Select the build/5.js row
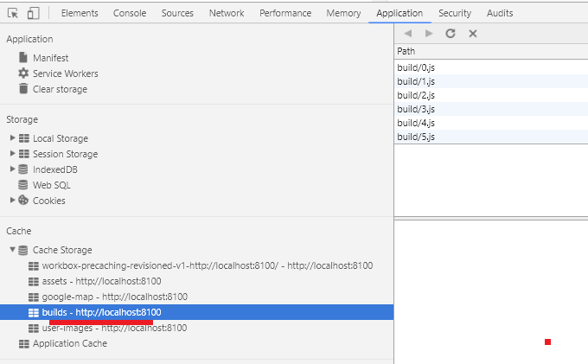 pyautogui.click(x=491, y=137)
